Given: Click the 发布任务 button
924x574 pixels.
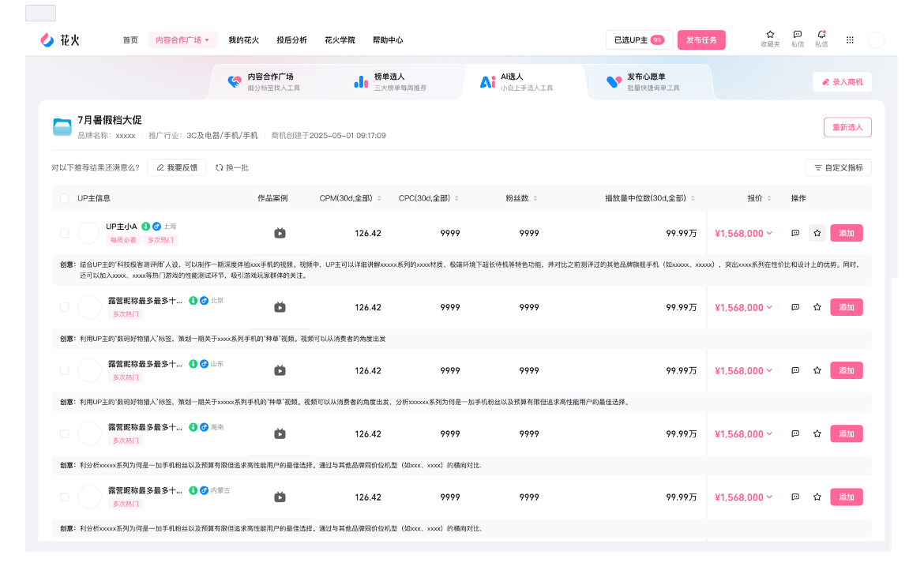Looking at the screenshot, I should coord(701,39).
